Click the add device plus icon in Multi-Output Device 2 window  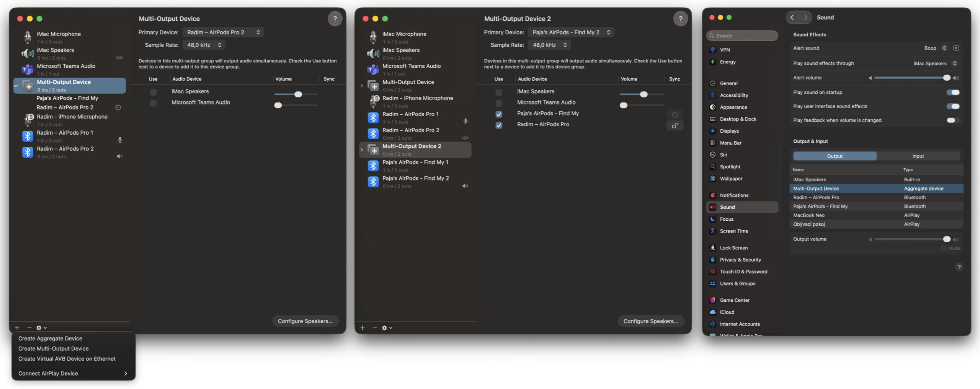[x=363, y=328]
